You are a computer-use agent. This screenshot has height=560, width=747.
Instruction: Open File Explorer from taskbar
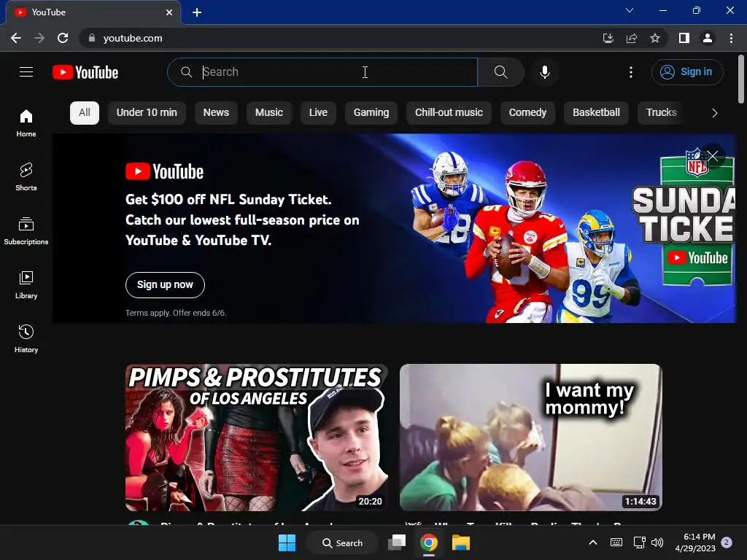(x=461, y=542)
